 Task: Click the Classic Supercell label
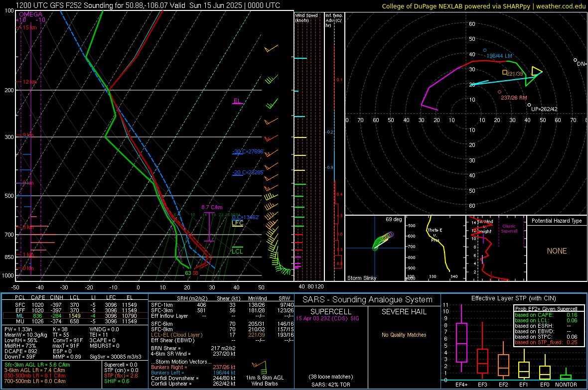(x=509, y=229)
